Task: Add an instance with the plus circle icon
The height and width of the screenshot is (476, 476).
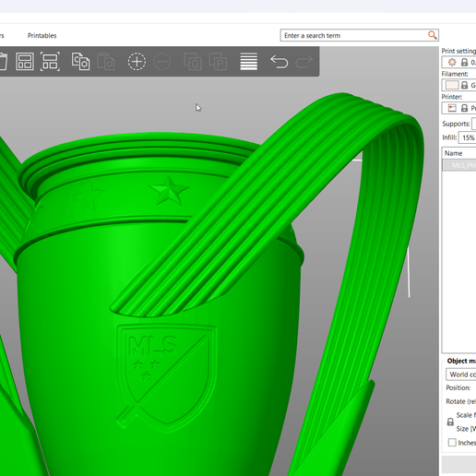Action: [137, 62]
